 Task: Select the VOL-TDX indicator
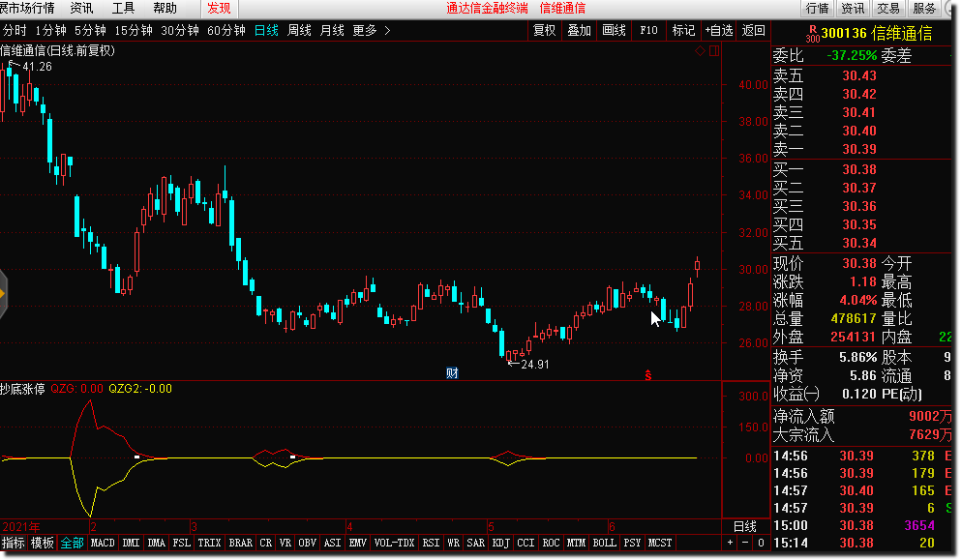(x=394, y=543)
